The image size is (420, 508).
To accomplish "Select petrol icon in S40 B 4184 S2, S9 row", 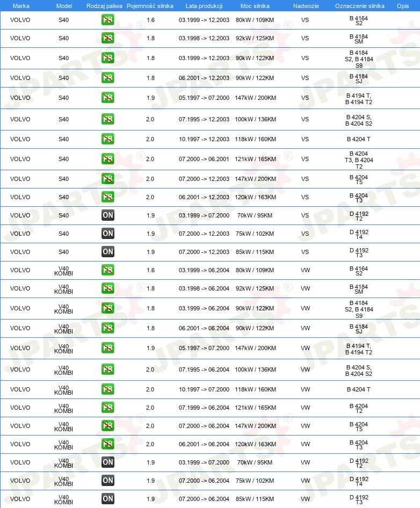I will coord(107,58).
